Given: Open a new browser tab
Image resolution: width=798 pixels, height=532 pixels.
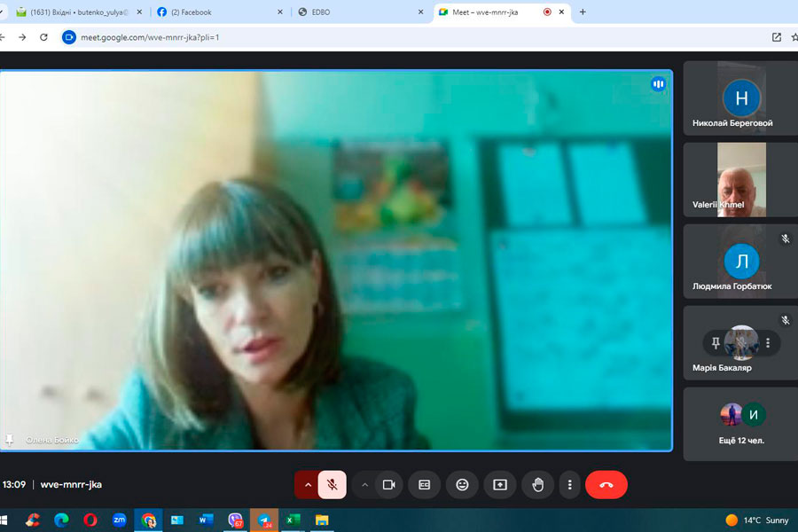Looking at the screenshot, I should [583, 12].
